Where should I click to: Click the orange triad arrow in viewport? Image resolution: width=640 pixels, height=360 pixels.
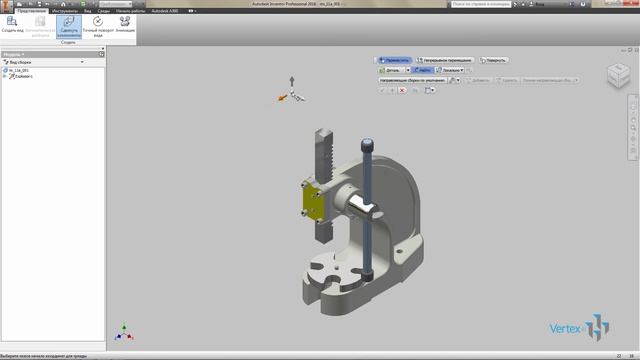282,98
